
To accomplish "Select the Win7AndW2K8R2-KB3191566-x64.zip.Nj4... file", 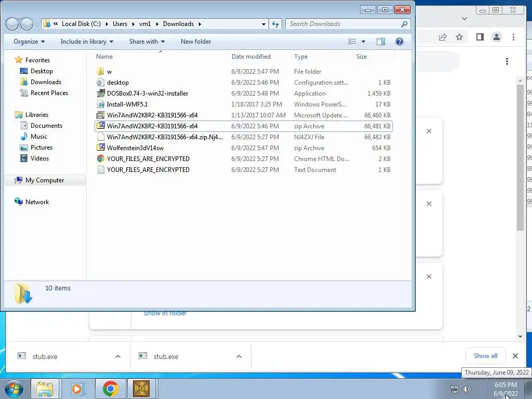I will pyautogui.click(x=243, y=137).
